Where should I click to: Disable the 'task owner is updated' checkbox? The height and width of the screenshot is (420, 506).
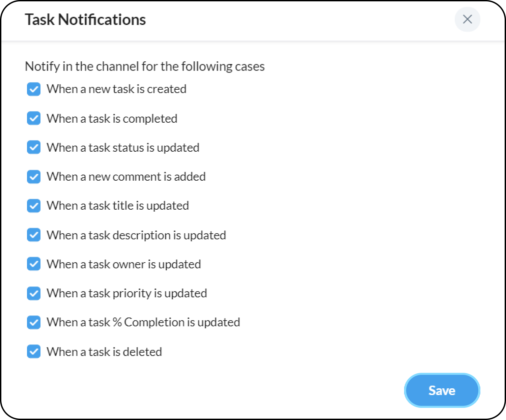[34, 264]
